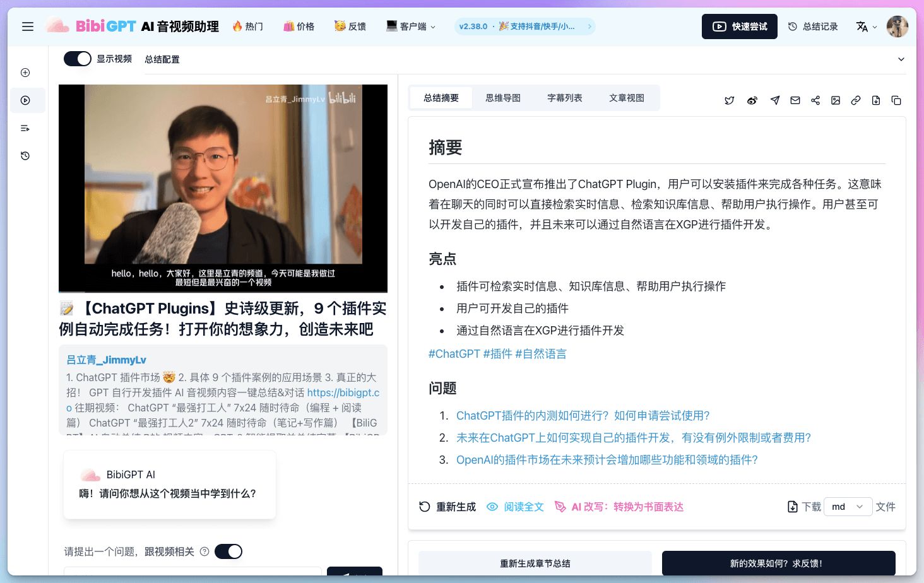Email the summary with envelope icon

(x=795, y=100)
